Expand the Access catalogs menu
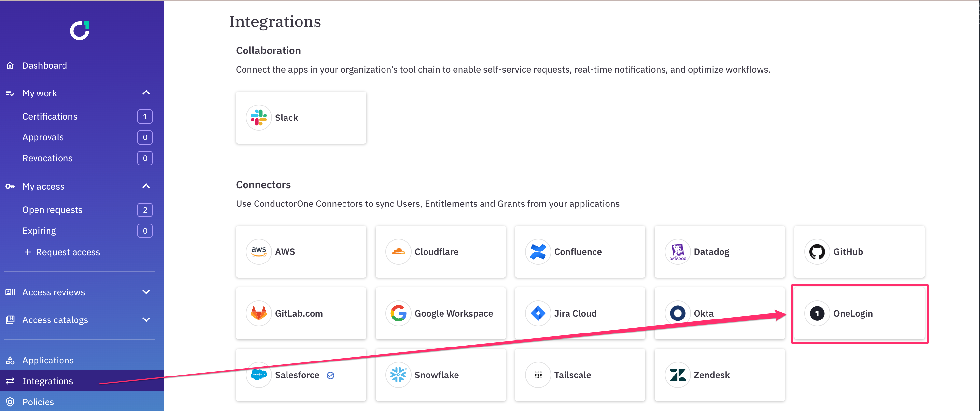The image size is (980, 411). coord(146,320)
